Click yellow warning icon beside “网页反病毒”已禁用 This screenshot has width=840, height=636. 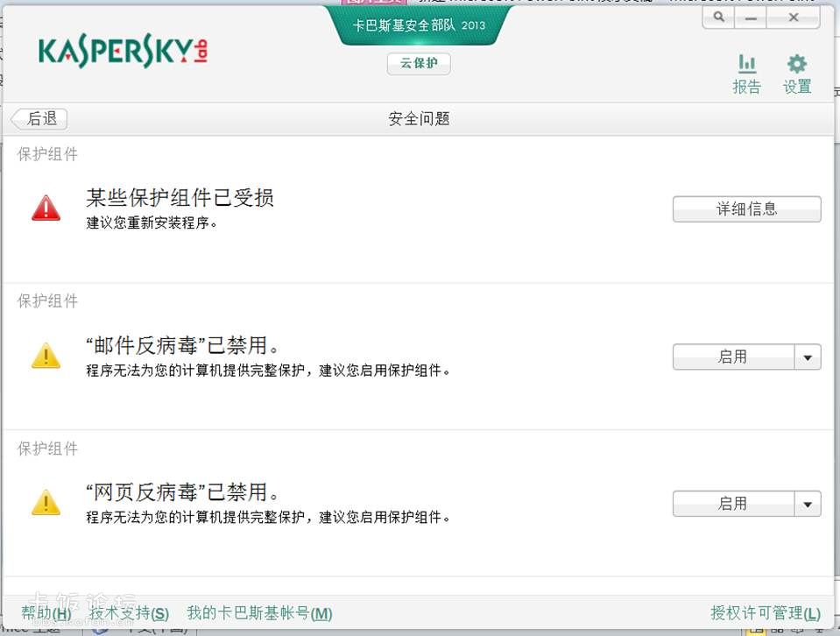[x=46, y=502]
